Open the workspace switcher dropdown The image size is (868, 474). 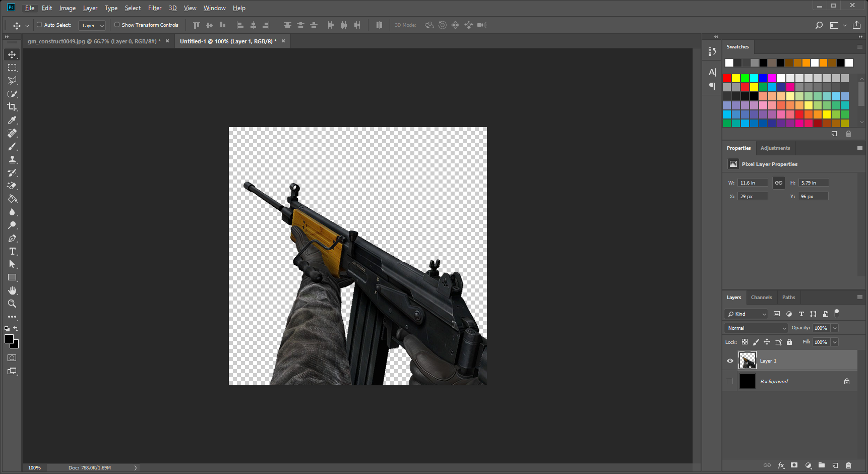(x=837, y=25)
